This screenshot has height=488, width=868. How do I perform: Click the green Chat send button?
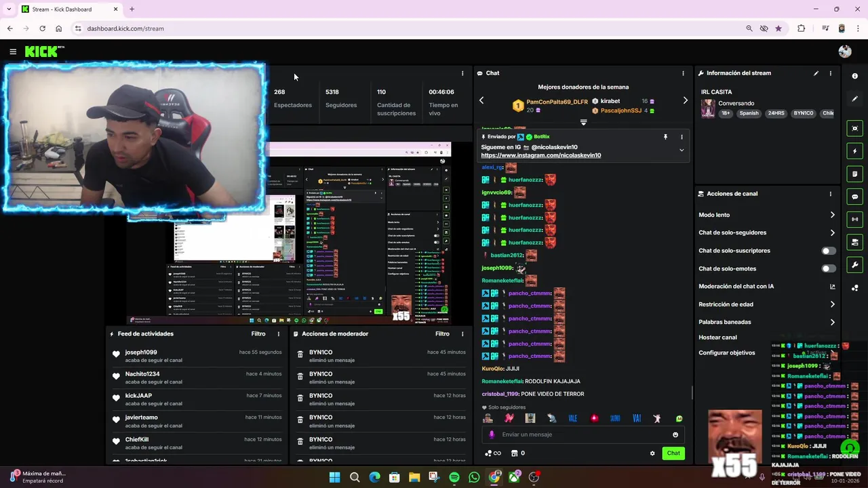pyautogui.click(x=673, y=453)
